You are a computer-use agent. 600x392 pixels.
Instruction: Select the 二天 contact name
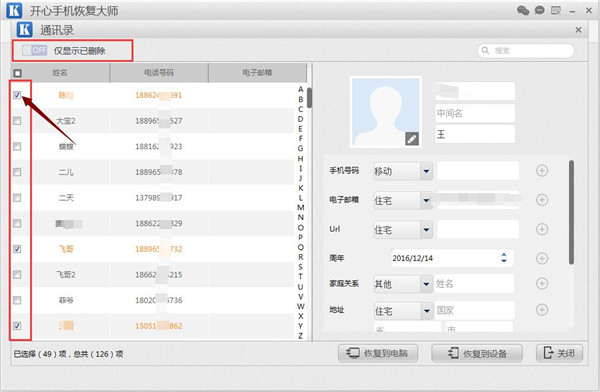[66, 198]
